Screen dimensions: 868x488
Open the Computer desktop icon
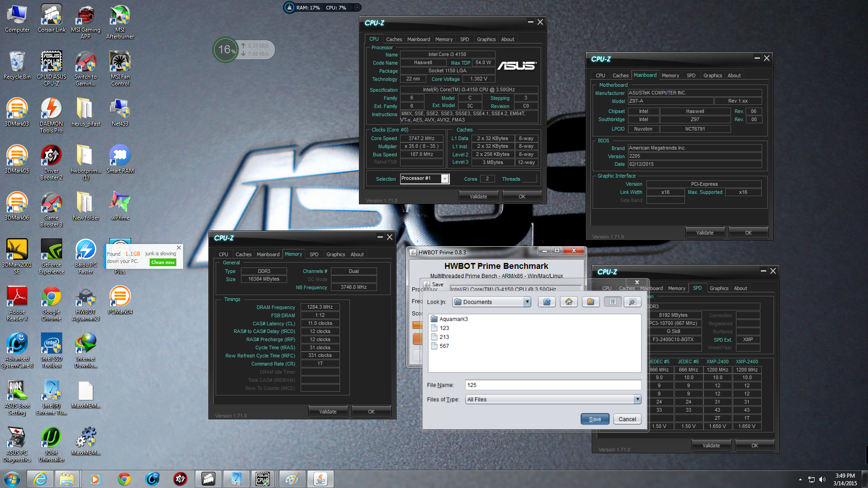17,19
